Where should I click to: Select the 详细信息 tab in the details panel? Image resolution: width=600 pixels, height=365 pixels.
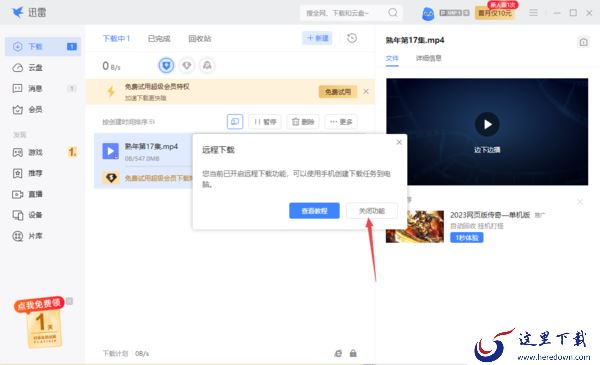pos(429,58)
